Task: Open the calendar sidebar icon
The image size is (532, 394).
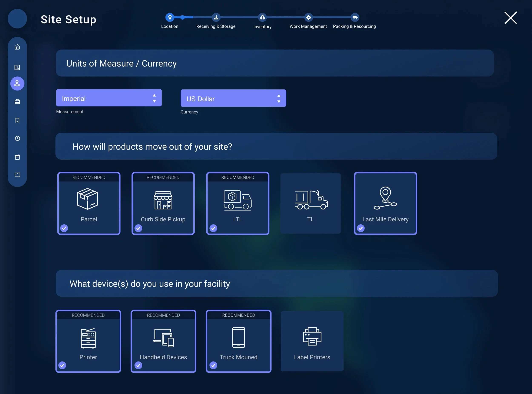Action: click(17, 157)
